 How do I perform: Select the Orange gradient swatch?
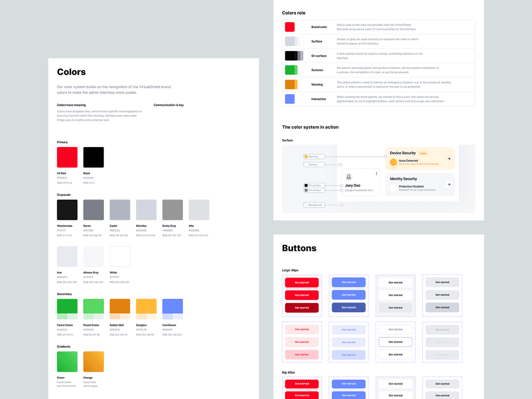pos(94,361)
